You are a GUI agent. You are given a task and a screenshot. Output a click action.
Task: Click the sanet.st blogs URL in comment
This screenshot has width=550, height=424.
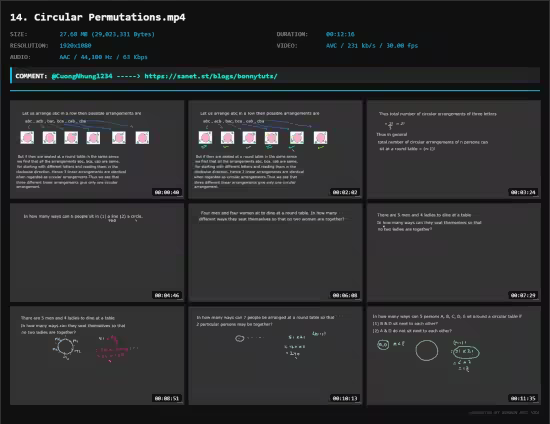pos(211,76)
